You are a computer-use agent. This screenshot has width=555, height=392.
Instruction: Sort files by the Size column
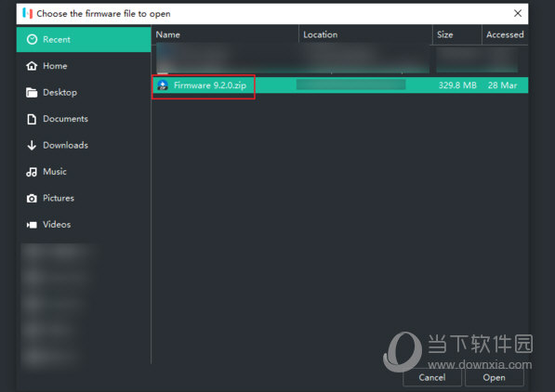click(457, 34)
